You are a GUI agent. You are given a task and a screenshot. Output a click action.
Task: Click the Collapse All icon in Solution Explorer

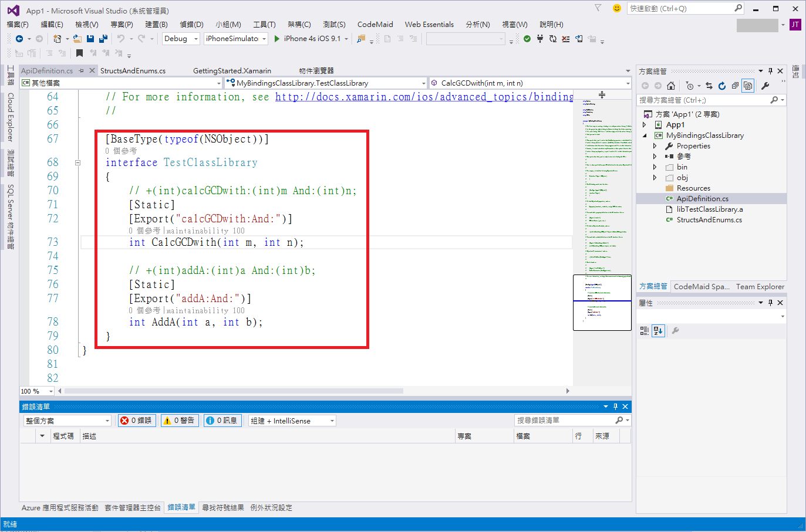click(735, 86)
